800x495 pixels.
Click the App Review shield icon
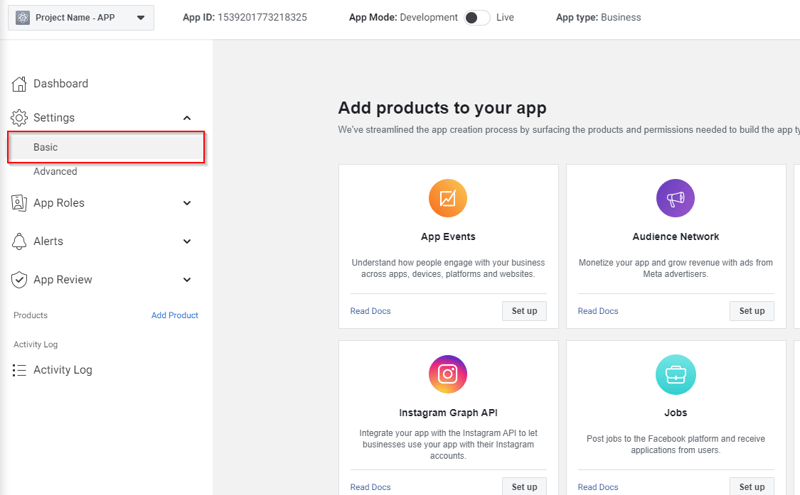(19, 280)
